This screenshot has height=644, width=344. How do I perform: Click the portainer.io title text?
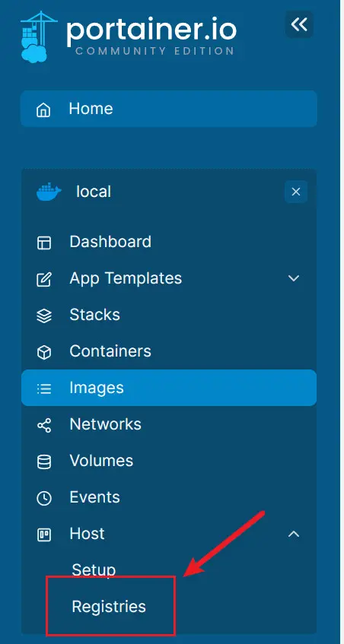pyautogui.click(x=151, y=30)
